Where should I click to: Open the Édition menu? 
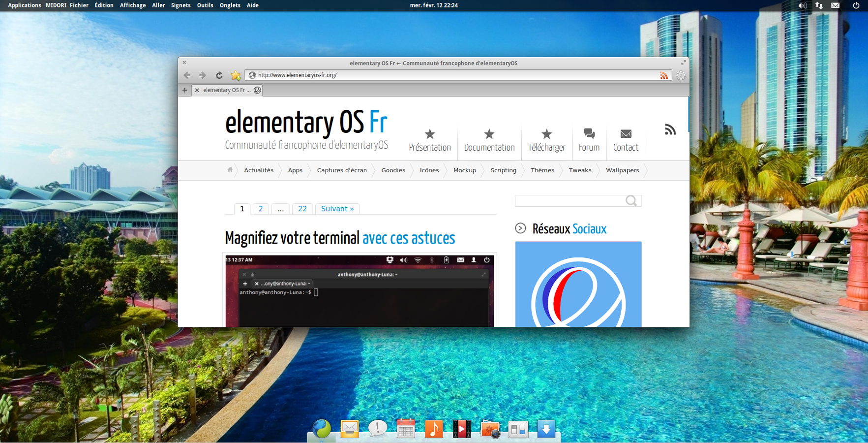104,5
